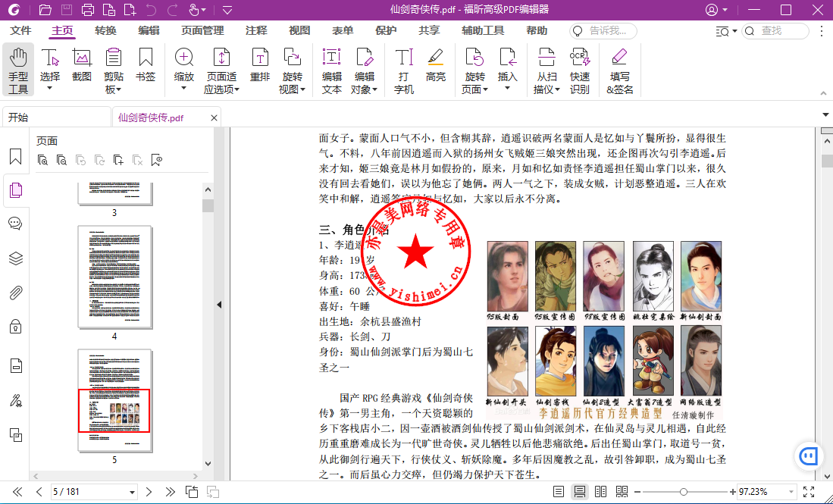Viewport: 833px width, 504px height.
Task: Open the Digital signatures pen panel icon
Action: pos(15,400)
